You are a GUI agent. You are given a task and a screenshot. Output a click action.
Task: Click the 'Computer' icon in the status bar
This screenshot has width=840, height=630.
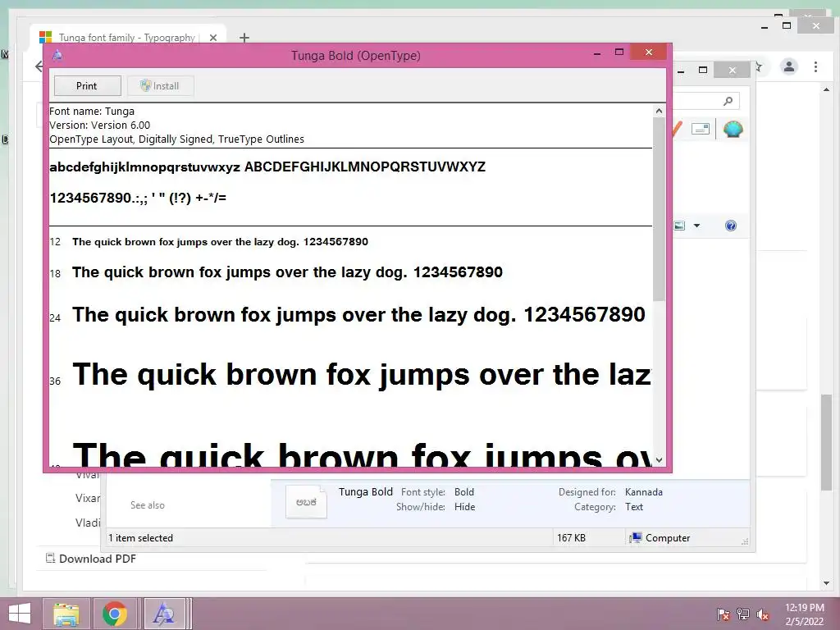click(x=636, y=538)
